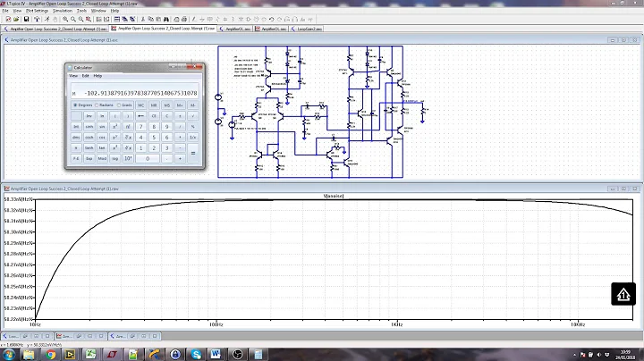Click the Save disk icon in LTspice toolbar

[26, 20]
